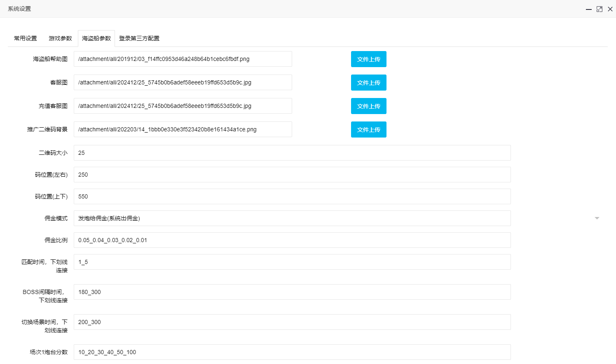
Task: Expand the 佣金模式 dropdown arrow
Action: [597, 218]
